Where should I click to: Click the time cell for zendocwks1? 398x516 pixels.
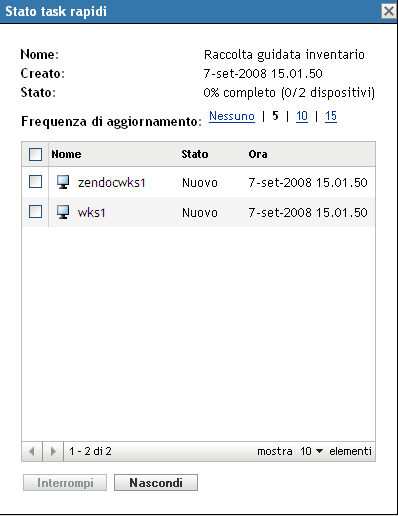(308, 183)
